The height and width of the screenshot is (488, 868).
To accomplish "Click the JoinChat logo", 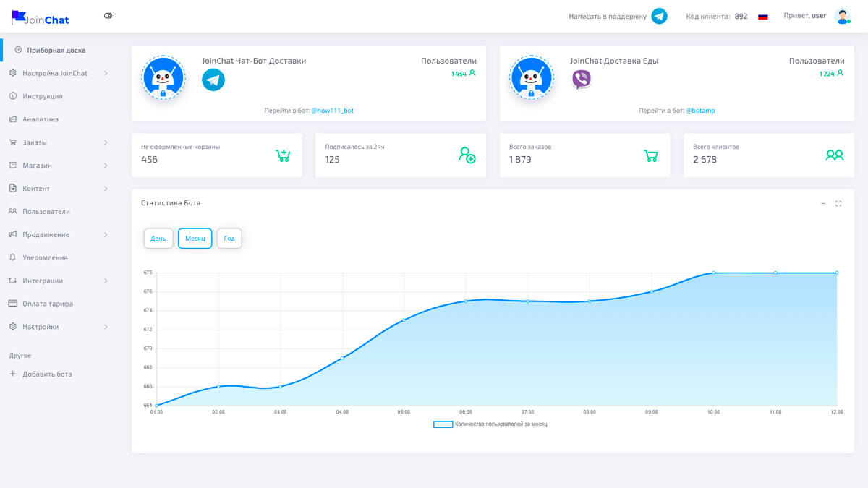I will [41, 17].
